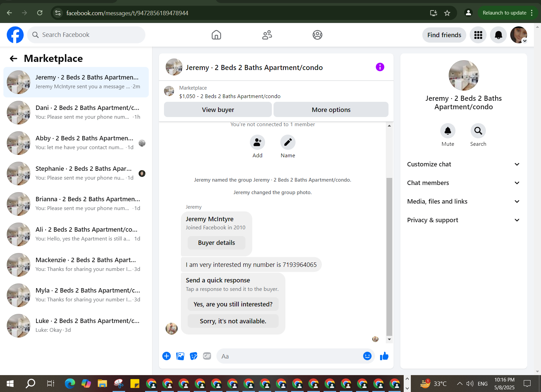541x392 pixels.
Task: Expand Chat members section
Action: 463,183
